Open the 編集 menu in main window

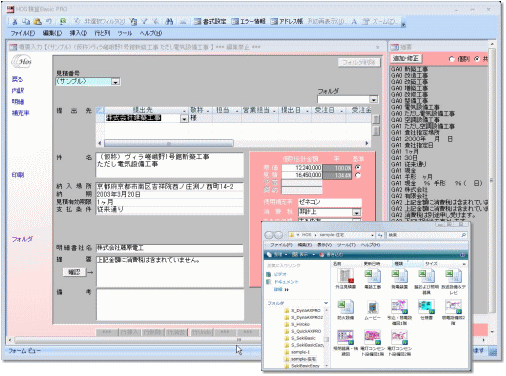[x=52, y=33]
